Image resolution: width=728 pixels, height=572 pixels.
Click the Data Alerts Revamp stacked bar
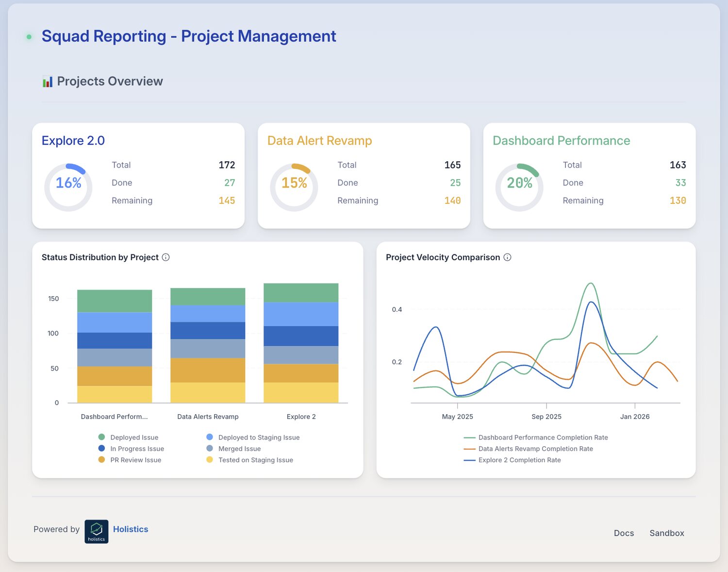click(208, 345)
